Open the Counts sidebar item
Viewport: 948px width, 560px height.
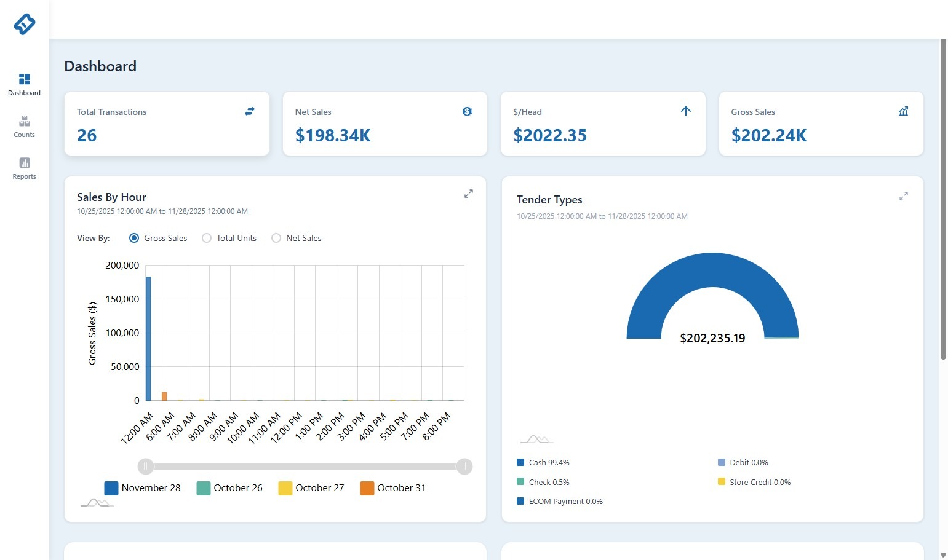(24, 127)
